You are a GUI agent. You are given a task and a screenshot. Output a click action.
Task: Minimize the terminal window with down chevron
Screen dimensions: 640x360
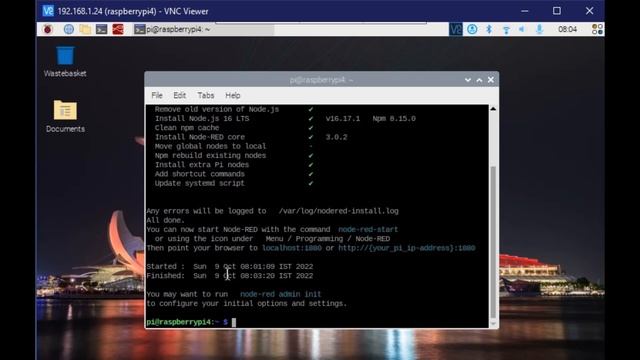(x=468, y=80)
